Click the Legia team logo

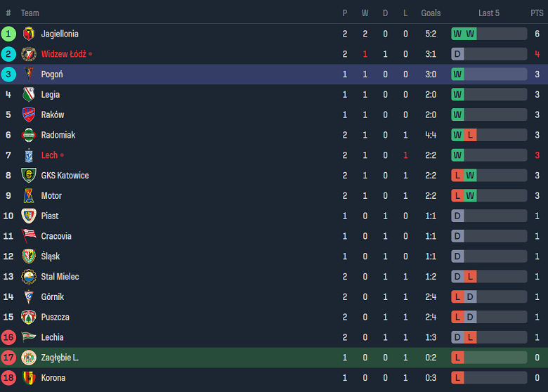29,95
